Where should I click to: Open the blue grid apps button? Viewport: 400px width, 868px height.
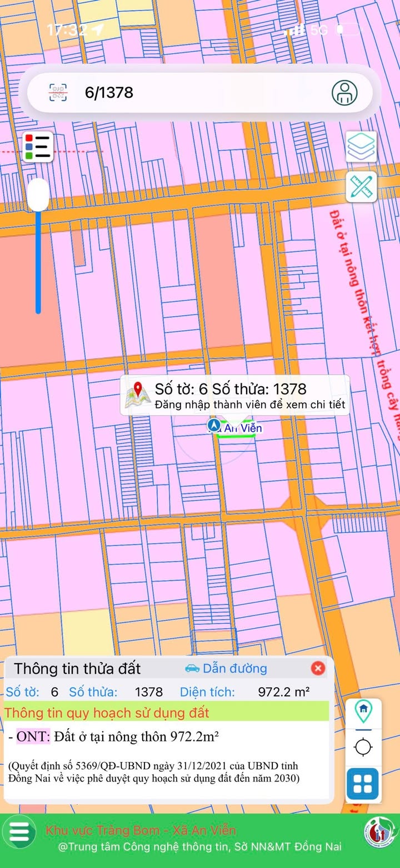click(x=363, y=784)
